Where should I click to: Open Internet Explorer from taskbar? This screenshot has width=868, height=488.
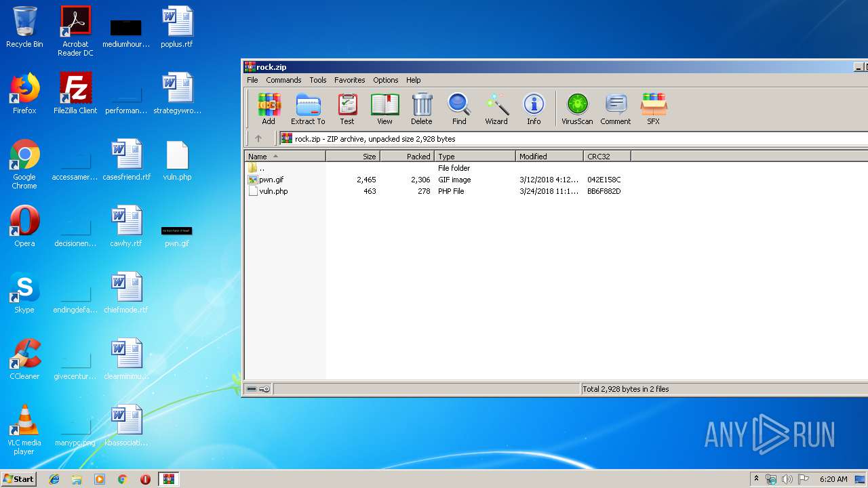pos(54,479)
